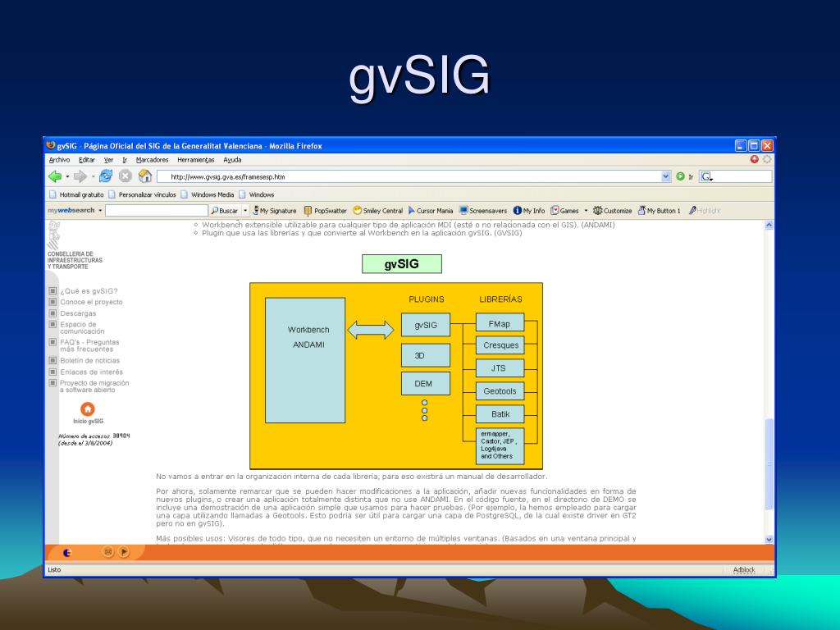Go to Home page icon

point(145,176)
